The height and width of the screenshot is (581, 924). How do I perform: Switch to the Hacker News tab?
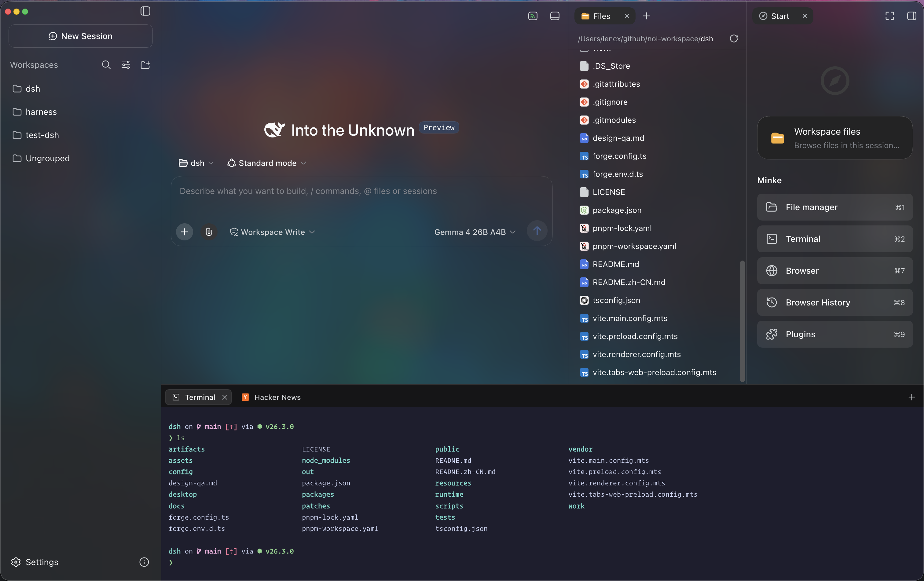point(271,397)
